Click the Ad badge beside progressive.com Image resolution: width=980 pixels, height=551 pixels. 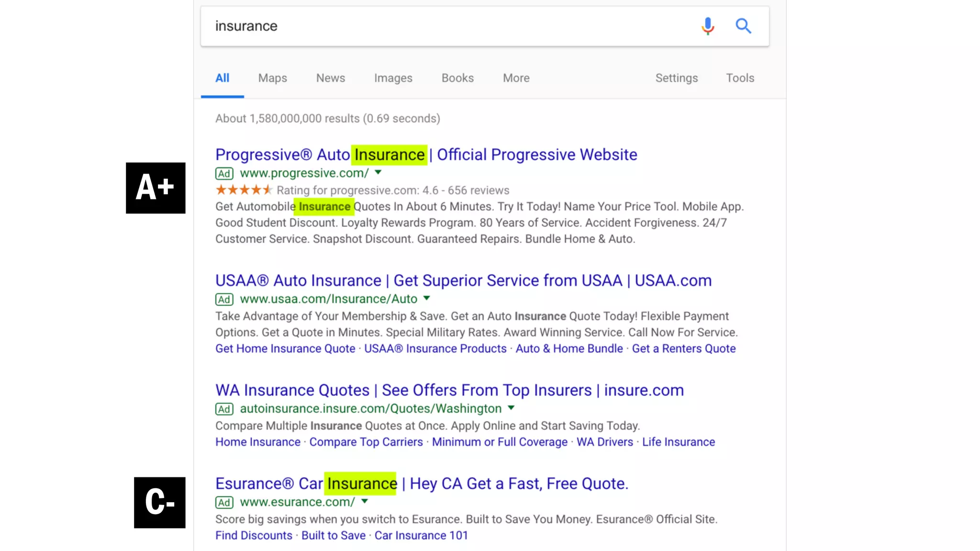[x=224, y=174]
